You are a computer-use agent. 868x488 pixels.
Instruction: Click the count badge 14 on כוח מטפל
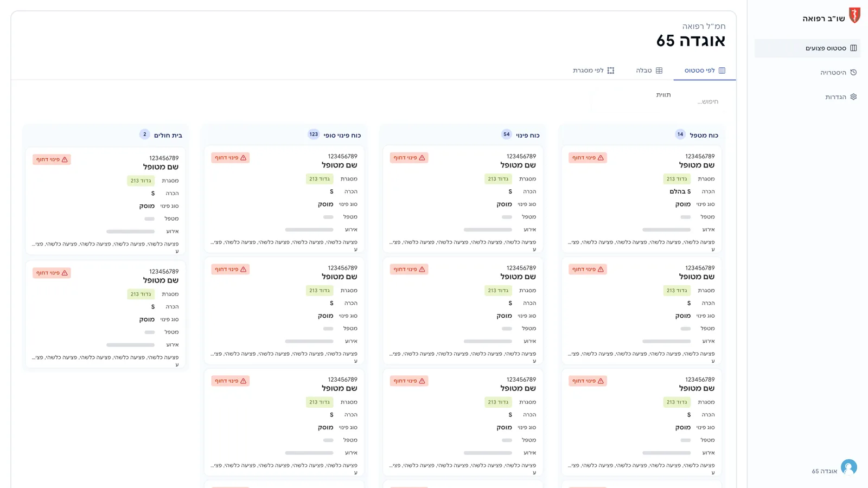tap(680, 134)
